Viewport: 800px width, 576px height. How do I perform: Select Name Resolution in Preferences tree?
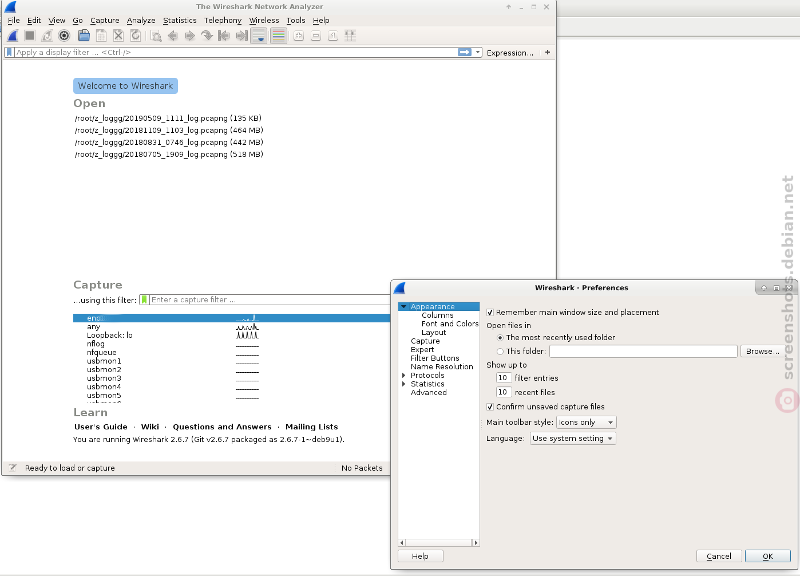point(442,366)
